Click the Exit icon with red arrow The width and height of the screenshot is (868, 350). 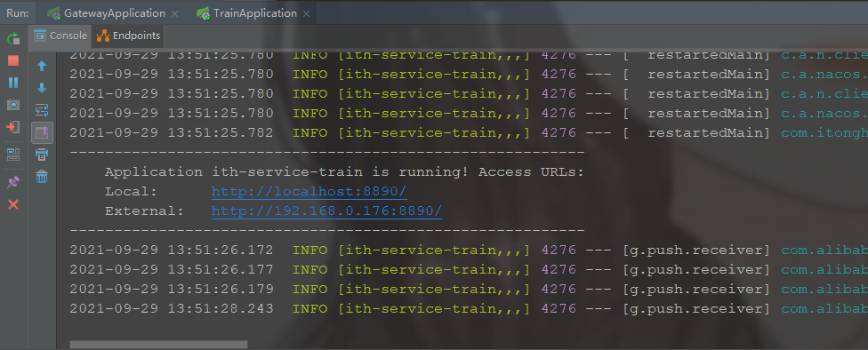pyautogui.click(x=13, y=127)
